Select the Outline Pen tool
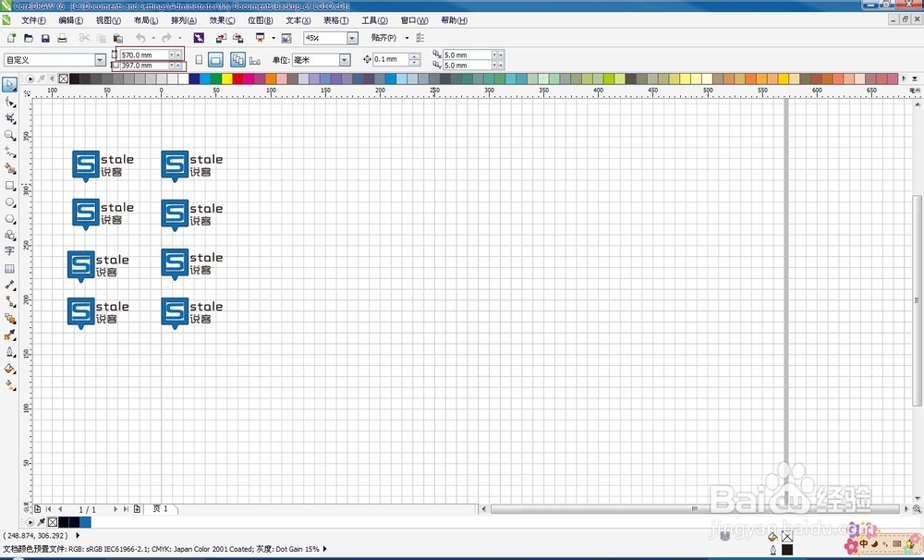924x560 pixels. [9, 352]
